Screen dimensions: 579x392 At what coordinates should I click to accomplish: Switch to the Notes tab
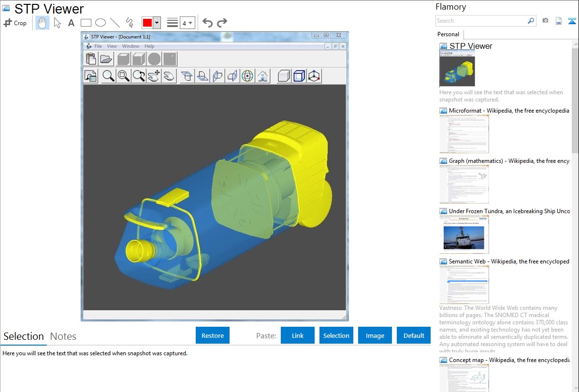63,336
